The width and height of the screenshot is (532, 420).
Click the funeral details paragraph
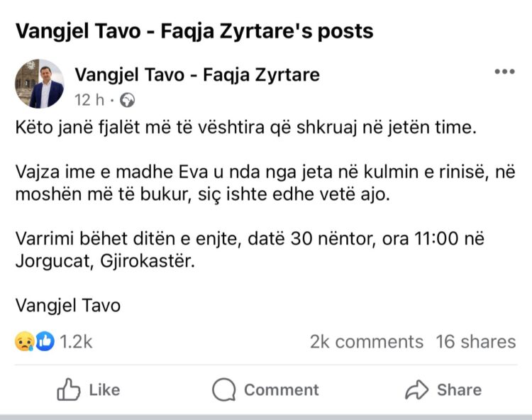(x=250, y=250)
